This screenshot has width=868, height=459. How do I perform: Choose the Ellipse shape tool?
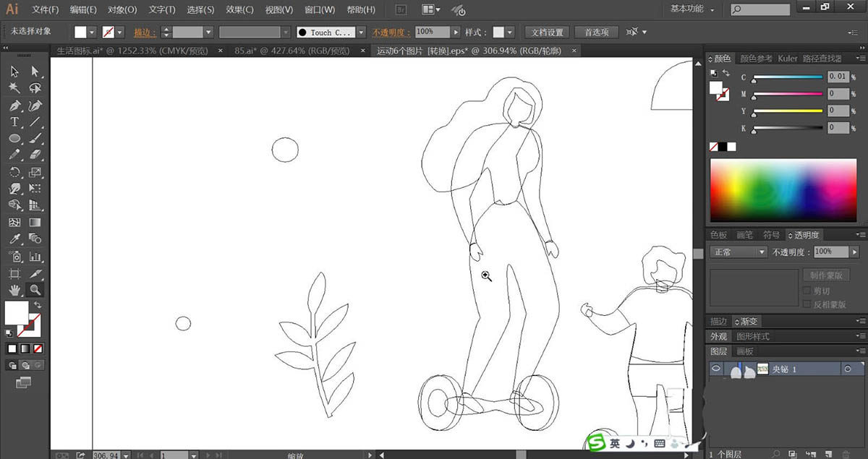[x=14, y=139]
